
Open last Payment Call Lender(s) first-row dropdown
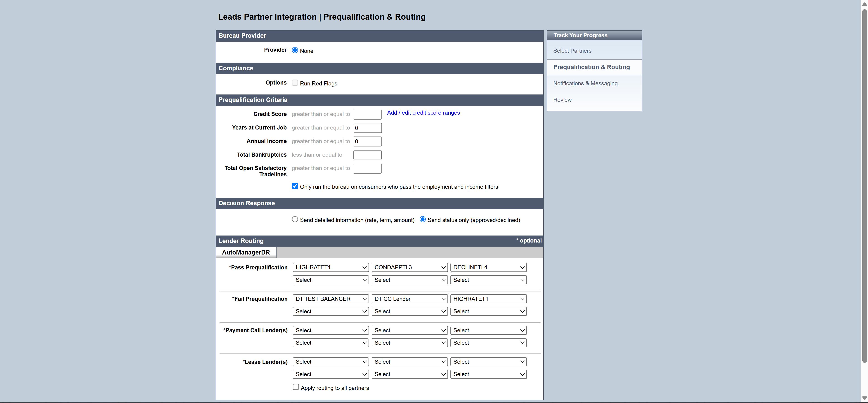pyautogui.click(x=488, y=330)
